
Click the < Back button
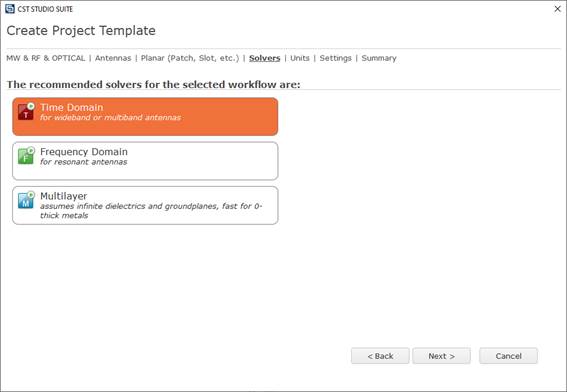(380, 356)
